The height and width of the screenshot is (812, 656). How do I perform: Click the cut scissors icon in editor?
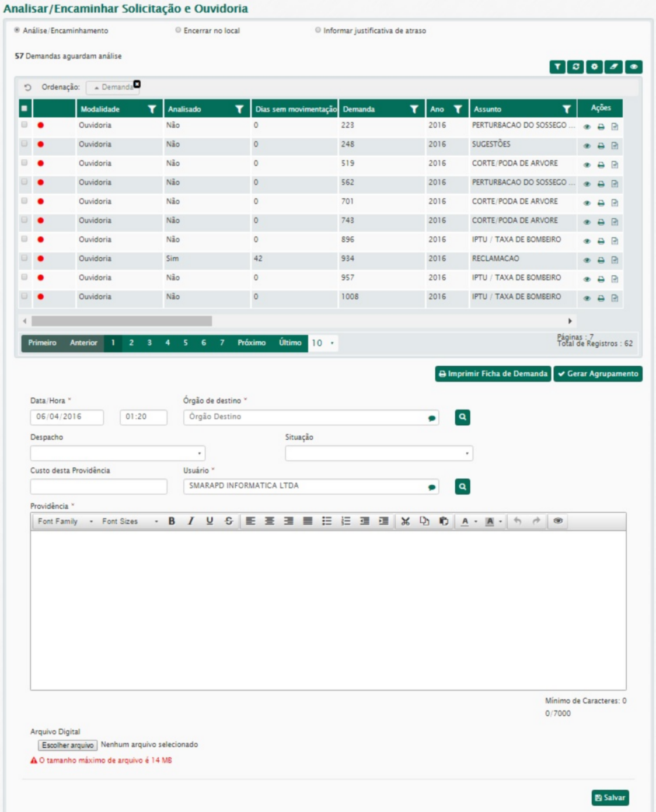(405, 521)
